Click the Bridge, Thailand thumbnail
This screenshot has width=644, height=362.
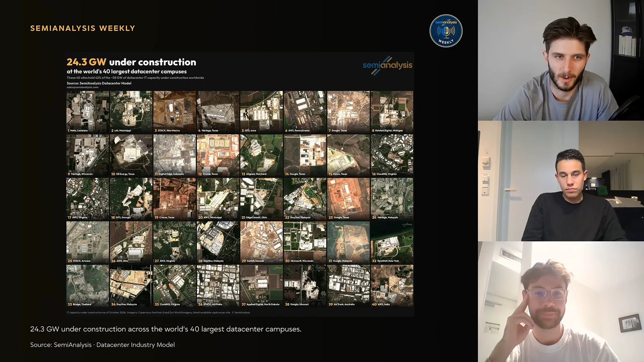click(88, 286)
